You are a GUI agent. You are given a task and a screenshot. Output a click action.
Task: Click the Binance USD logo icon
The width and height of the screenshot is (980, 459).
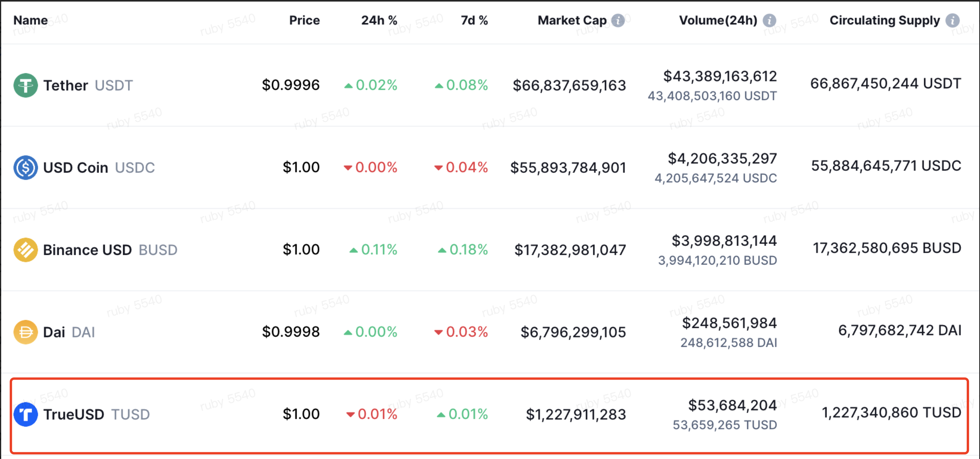(x=25, y=250)
